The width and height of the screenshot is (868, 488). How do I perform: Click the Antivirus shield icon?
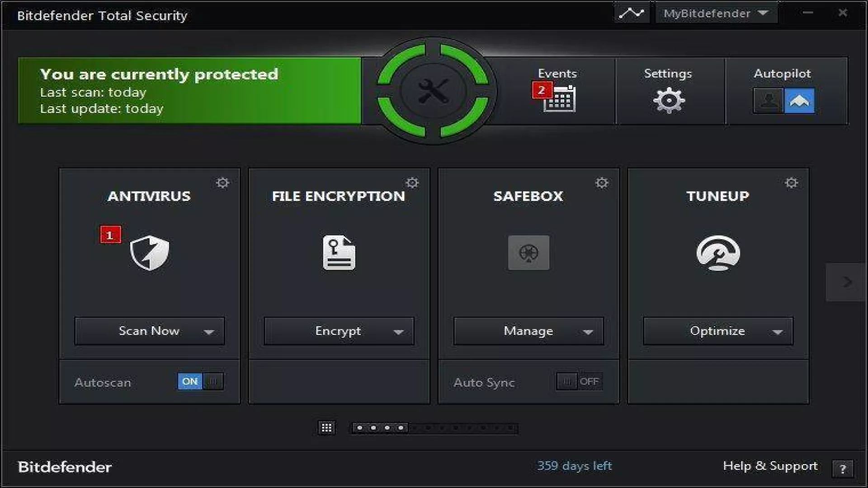click(149, 253)
